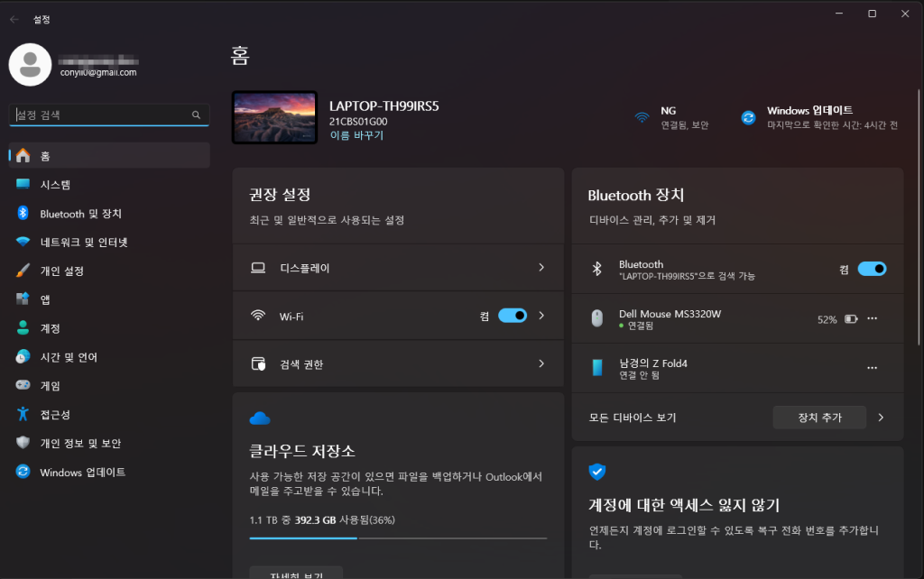924x579 pixels.
Task: Click the 홈 house icon in sidebar
Action: click(x=23, y=155)
